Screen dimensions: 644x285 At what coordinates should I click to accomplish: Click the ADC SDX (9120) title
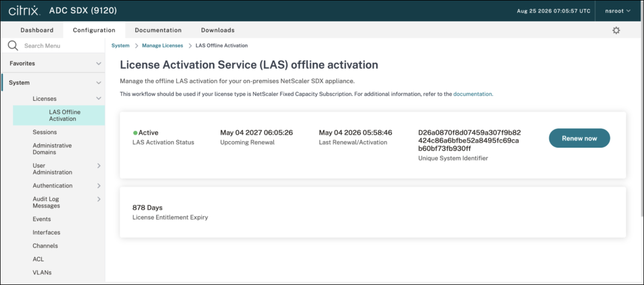click(x=83, y=11)
